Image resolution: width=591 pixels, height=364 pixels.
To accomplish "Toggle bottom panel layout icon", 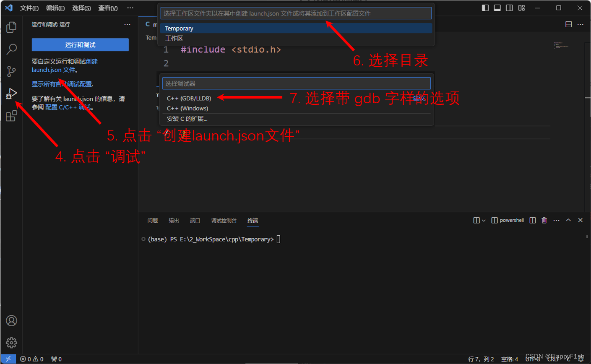I will pyautogui.click(x=497, y=8).
